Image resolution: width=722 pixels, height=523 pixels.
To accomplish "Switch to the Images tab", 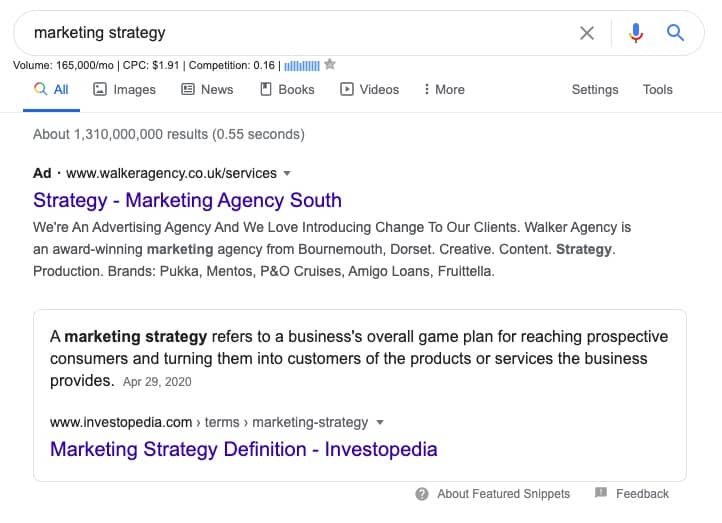I will (x=124, y=89).
